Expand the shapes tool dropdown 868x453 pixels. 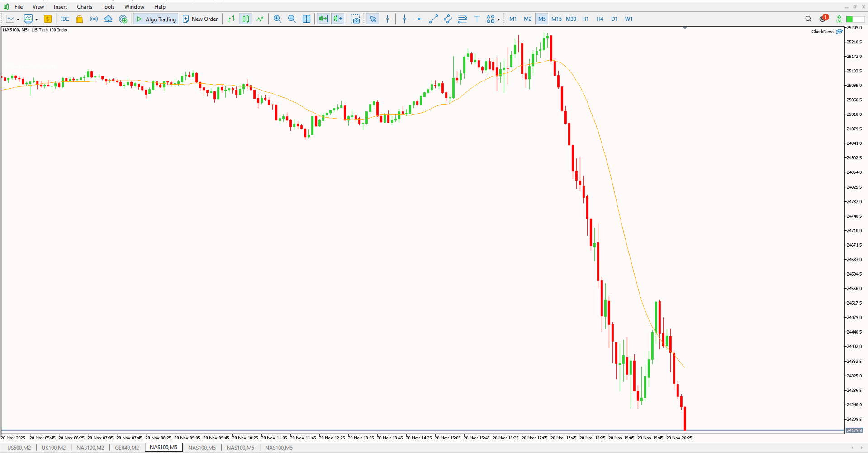click(499, 19)
